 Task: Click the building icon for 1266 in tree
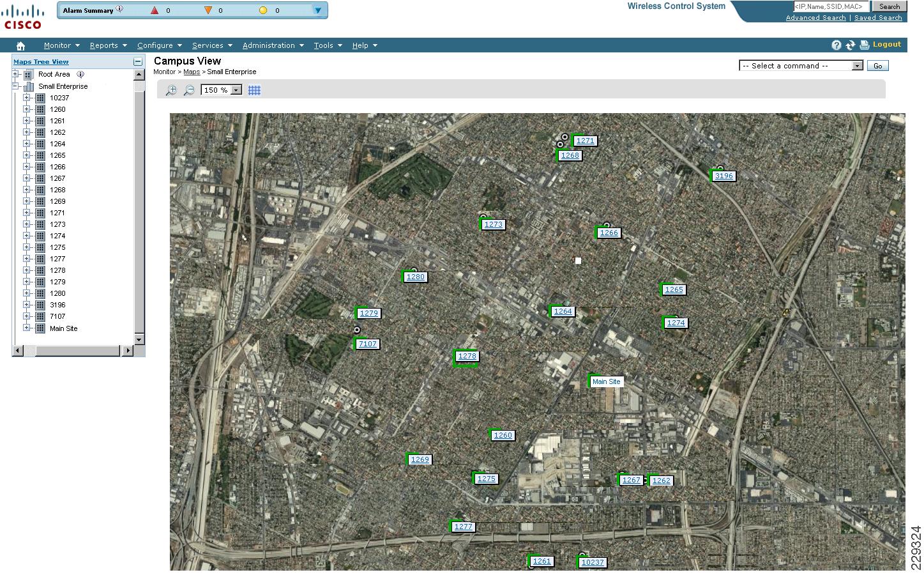pyautogui.click(x=40, y=167)
